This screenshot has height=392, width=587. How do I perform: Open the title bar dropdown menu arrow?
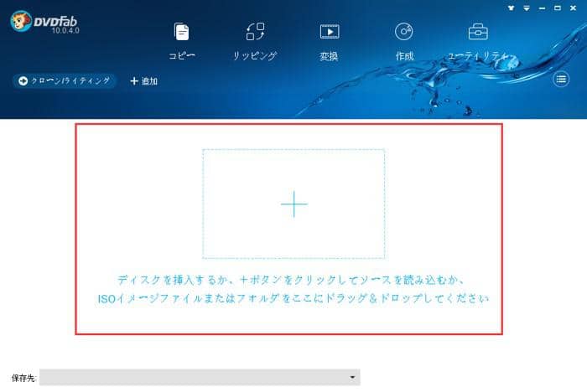coord(527,8)
